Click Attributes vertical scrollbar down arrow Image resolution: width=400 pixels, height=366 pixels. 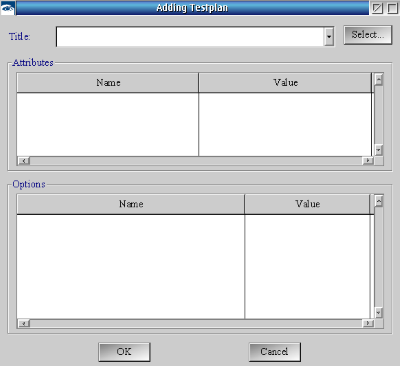coord(378,150)
